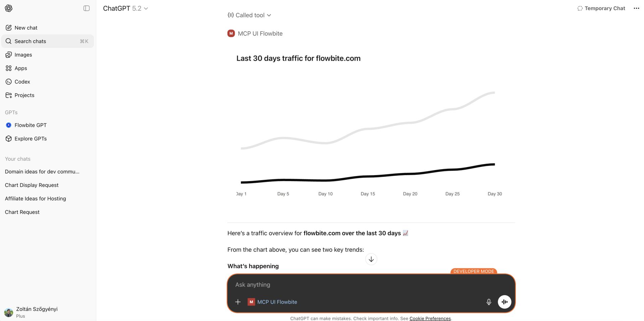Collapse the sidebar panel

pyautogui.click(x=87, y=8)
